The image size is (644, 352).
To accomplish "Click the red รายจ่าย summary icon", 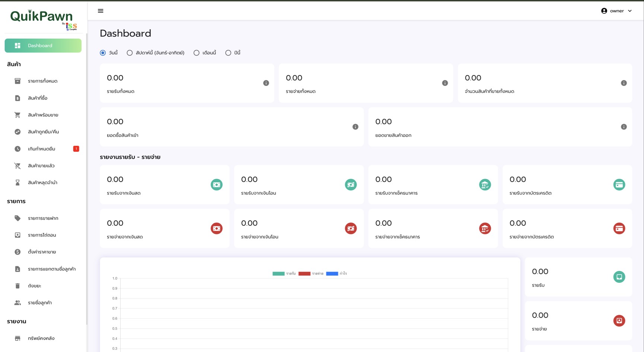I will pos(619,321).
